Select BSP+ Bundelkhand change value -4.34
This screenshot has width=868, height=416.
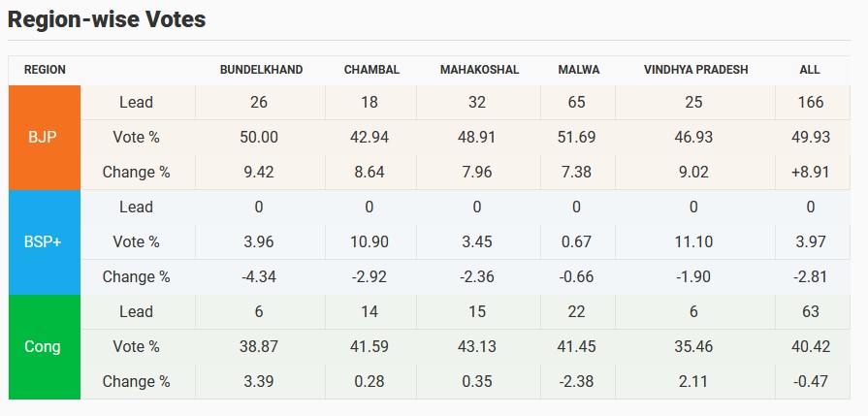point(259,276)
